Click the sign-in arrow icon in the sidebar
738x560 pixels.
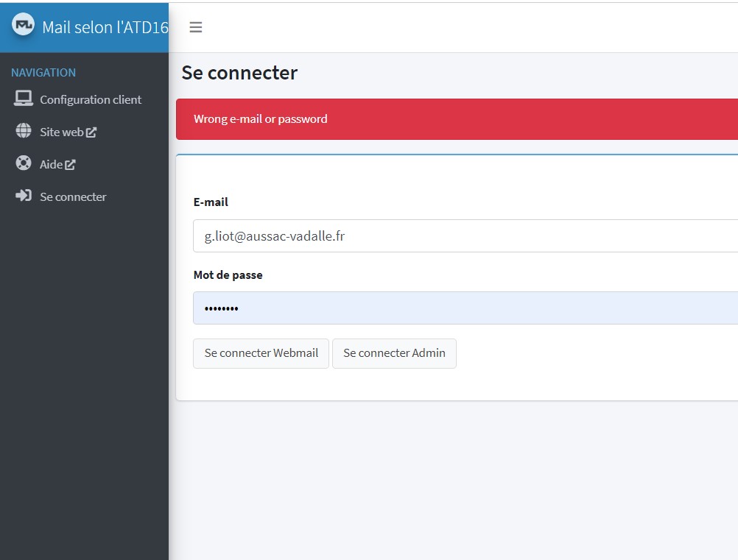pyautogui.click(x=24, y=196)
